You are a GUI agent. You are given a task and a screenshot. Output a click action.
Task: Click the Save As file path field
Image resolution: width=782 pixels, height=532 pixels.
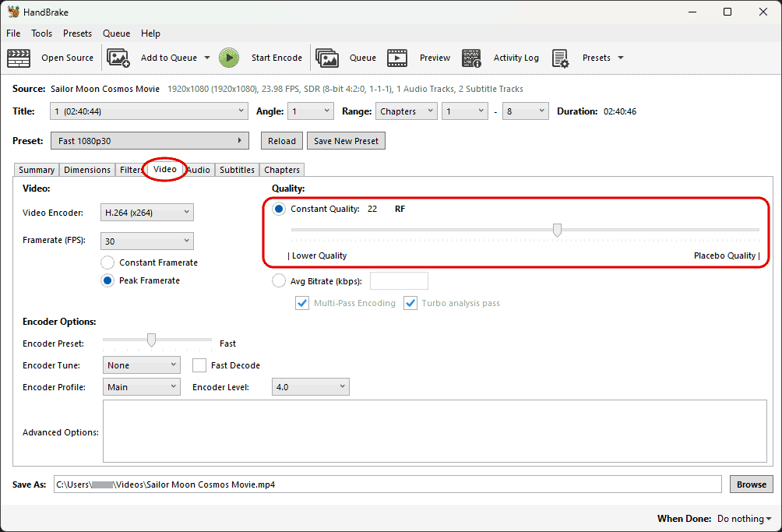coord(387,484)
